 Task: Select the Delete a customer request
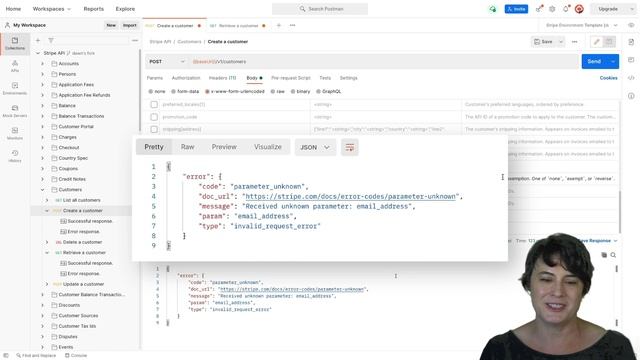click(82, 242)
